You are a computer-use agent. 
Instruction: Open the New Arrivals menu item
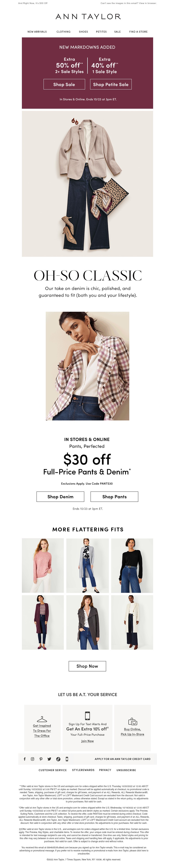(x=37, y=32)
